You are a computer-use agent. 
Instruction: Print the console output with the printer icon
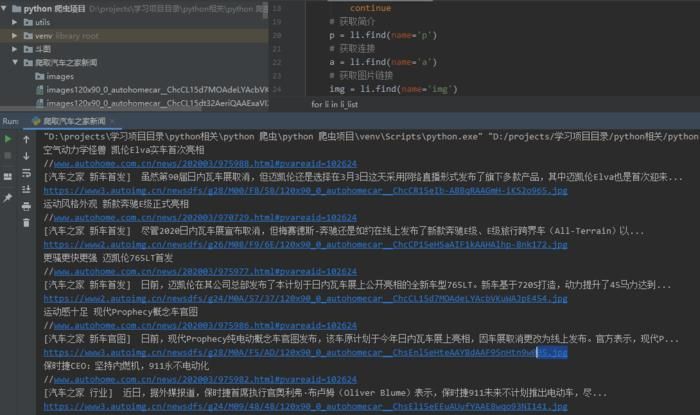(x=26, y=206)
